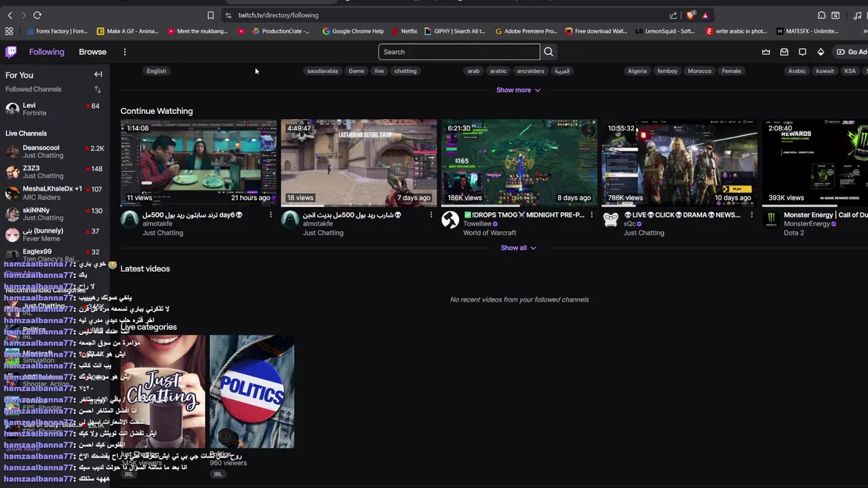868x488 pixels.
Task: Click the browser forward arrow
Action: 23,15
